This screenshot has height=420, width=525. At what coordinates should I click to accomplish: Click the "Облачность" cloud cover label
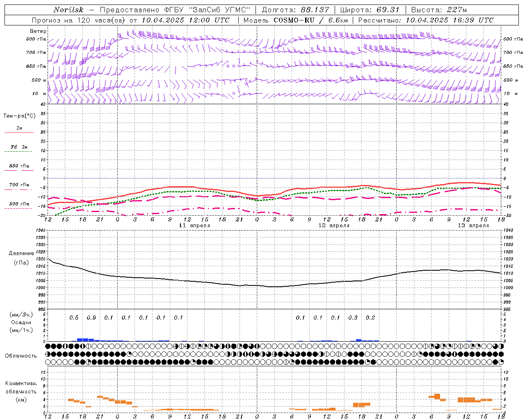tap(21, 356)
